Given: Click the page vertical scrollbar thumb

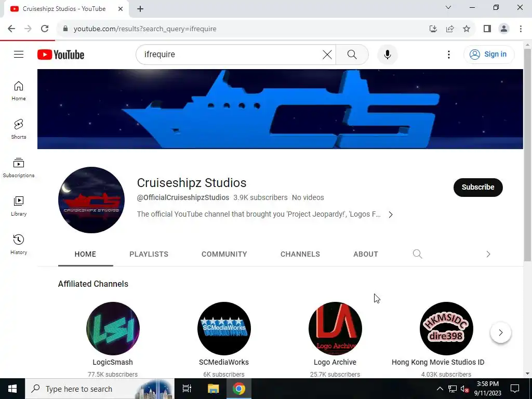Looking at the screenshot, I should point(527,155).
